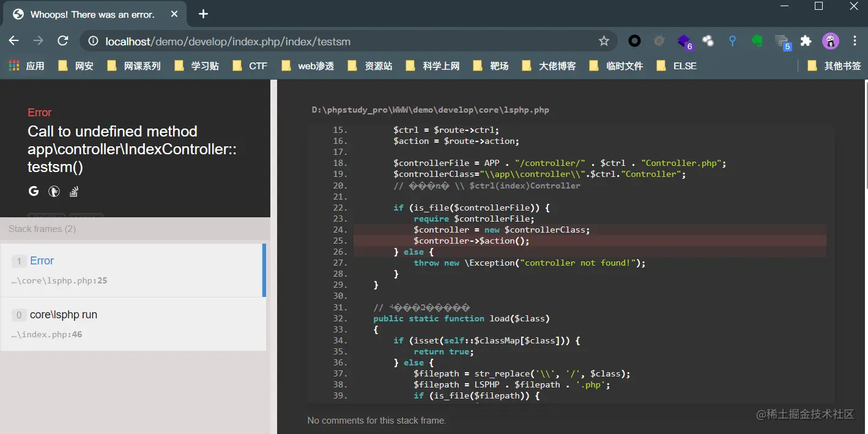Search the error on Stack Overflow

[74, 192]
